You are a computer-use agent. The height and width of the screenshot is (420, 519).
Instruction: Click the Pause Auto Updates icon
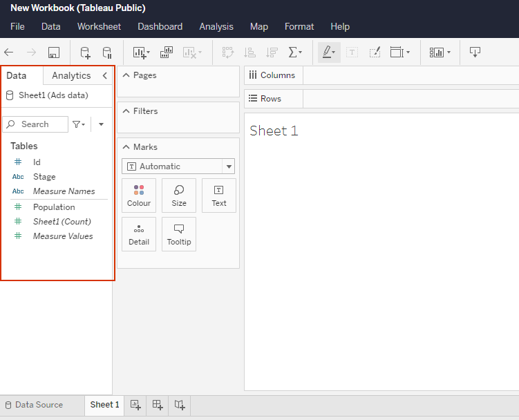107,52
